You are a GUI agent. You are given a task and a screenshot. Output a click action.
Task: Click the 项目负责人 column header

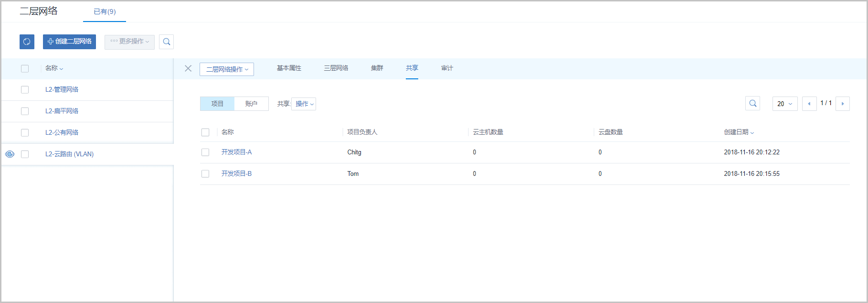(362, 132)
